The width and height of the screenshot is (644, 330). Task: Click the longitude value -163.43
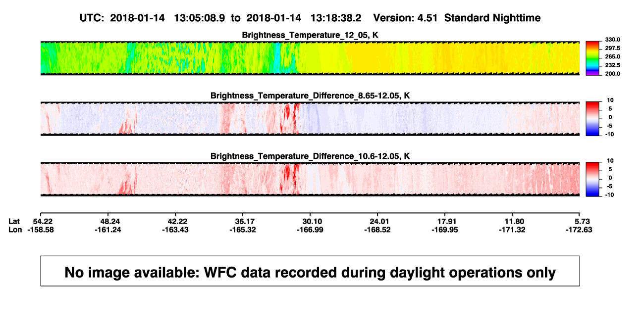175,230
